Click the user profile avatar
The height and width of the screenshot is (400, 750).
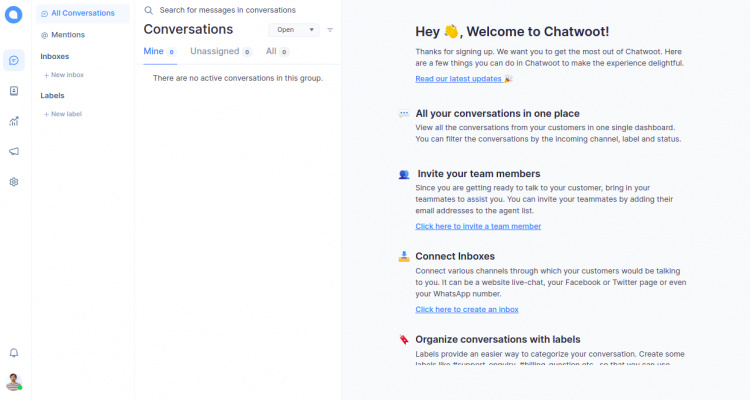coord(14,381)
